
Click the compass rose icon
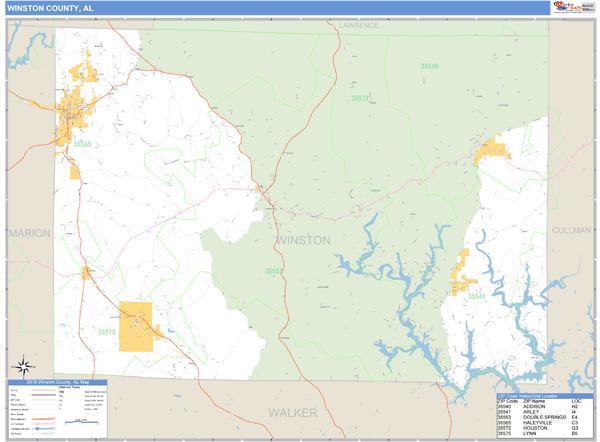point(20,367)
